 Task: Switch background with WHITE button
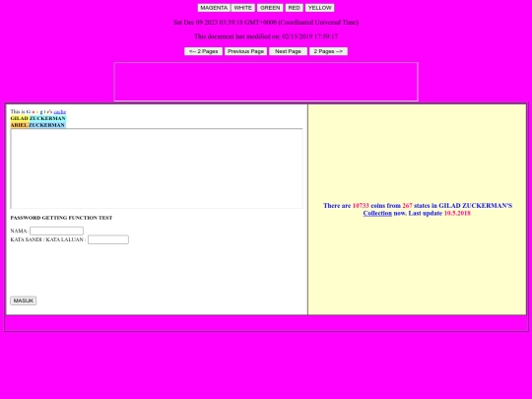pyautogui.click(x=243, y=8)
